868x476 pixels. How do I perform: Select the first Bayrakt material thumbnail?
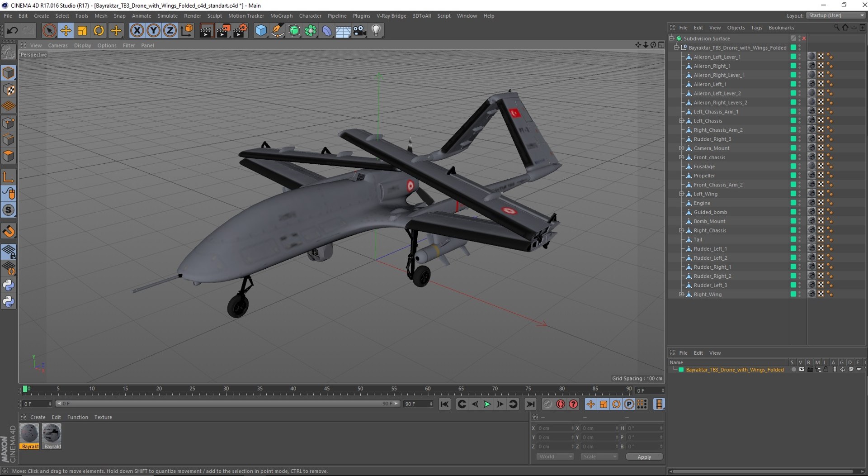29,436
